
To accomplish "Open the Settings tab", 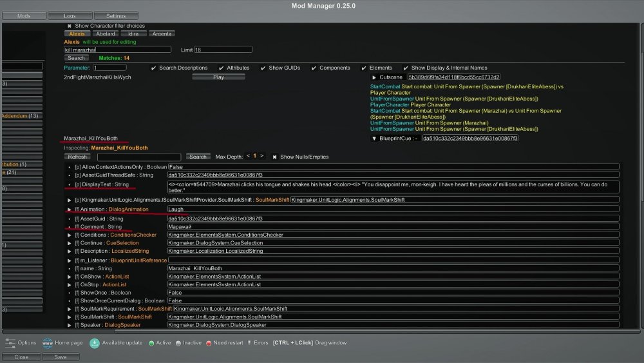I will coord(116,15).
